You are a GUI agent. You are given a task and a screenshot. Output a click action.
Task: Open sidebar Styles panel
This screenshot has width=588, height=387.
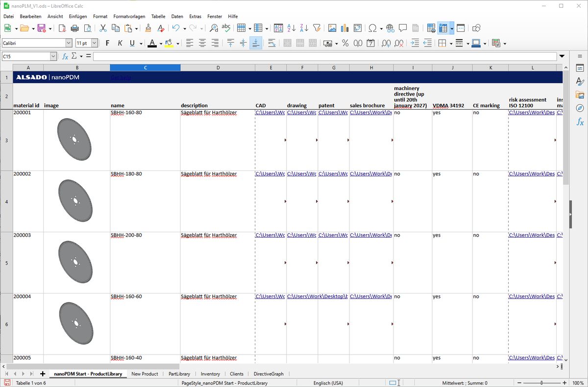[580, 81]
